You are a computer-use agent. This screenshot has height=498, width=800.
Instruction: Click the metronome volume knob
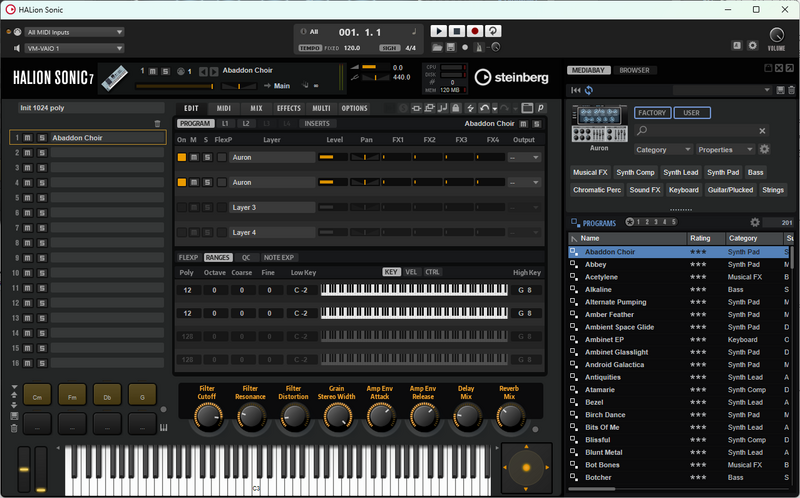[495, 47]
